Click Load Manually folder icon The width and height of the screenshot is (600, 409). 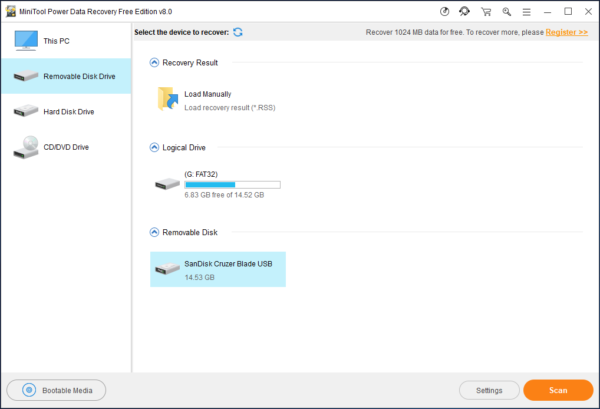(x=168, y=99)
